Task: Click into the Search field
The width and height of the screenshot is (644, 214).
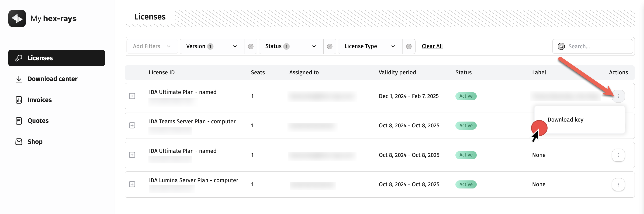Action: click(x=598, y=46)
